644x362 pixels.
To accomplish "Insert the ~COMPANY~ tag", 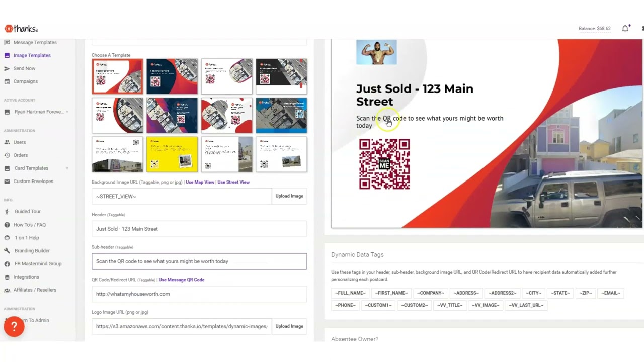I will click(x=430, y=293).
